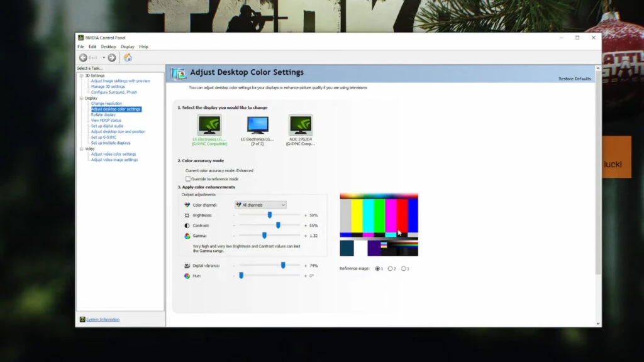Click the Back button label

[93, 58]
